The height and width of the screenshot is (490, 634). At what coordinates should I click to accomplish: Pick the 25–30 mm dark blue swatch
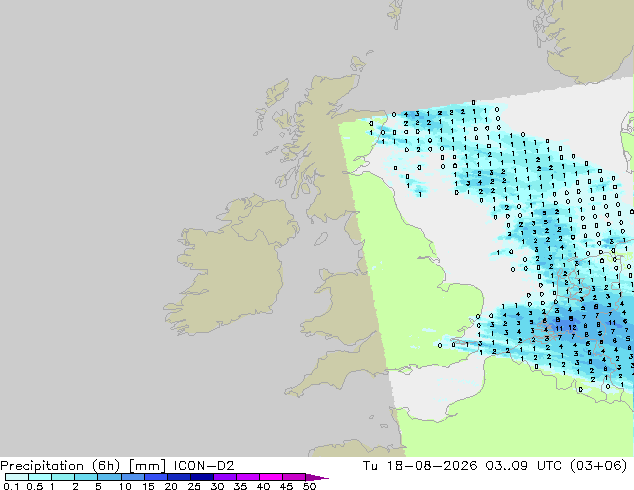point(202,477)
